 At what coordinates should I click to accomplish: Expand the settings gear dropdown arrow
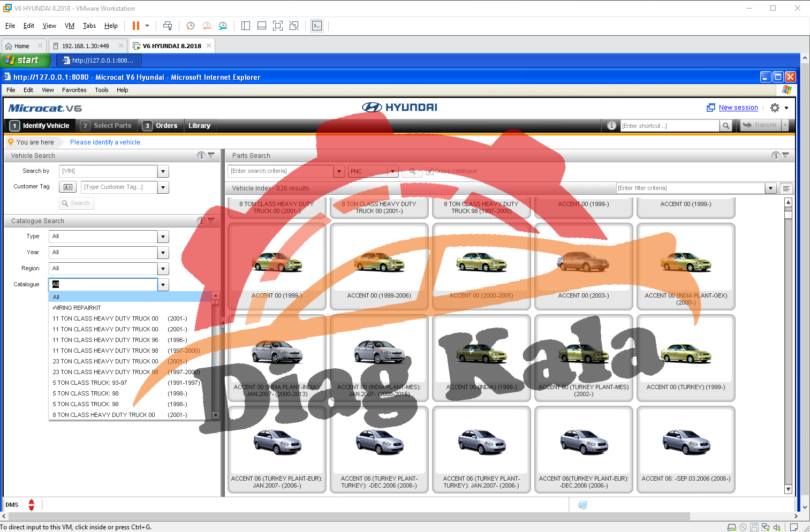pyautogui.click(x=786, y=108)
